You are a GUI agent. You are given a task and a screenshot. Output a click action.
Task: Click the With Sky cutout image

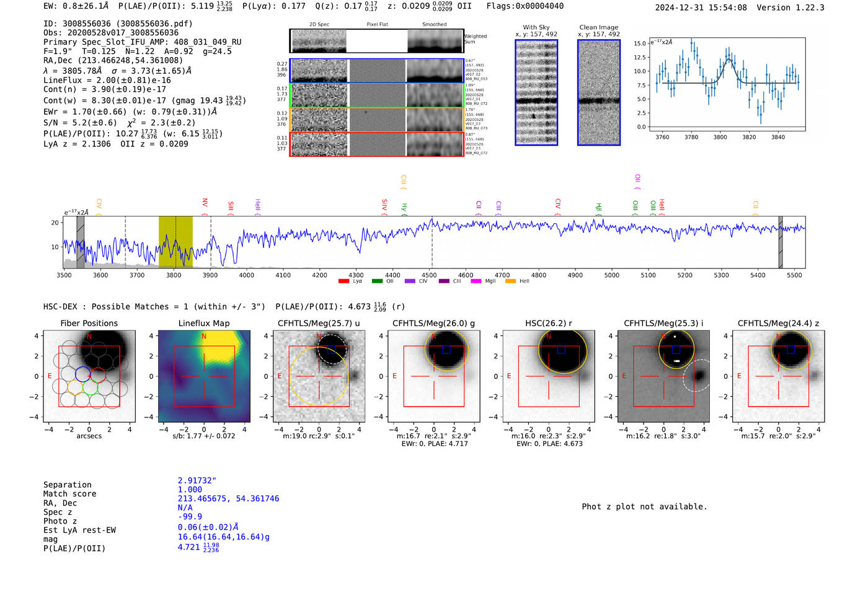536,92
